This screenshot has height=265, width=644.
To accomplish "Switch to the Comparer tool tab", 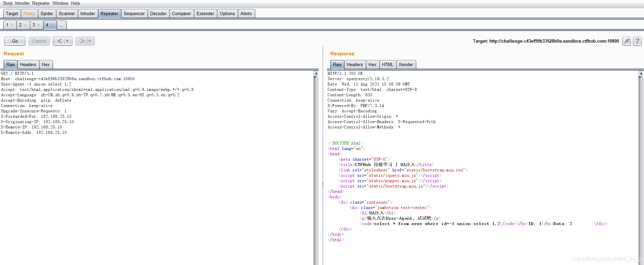I will point(181,14).
